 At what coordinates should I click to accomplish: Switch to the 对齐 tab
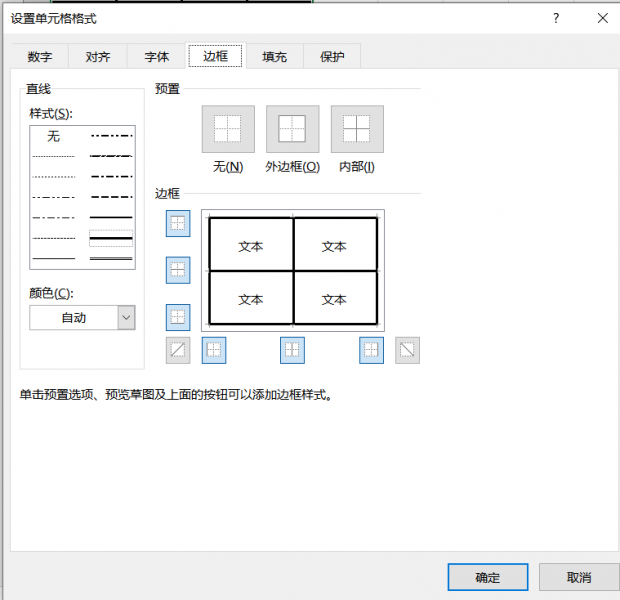[x=98, y=57]
